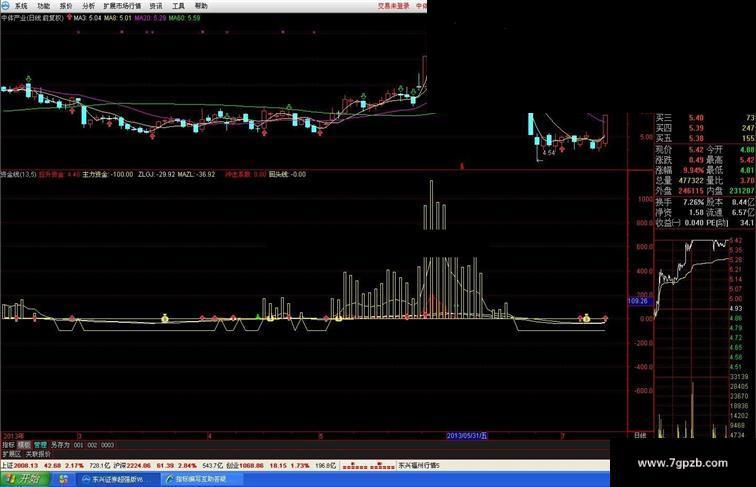Screen dimensions: 756x487
Task: Open the 帮助 menu
Action: tap(201, 6)
